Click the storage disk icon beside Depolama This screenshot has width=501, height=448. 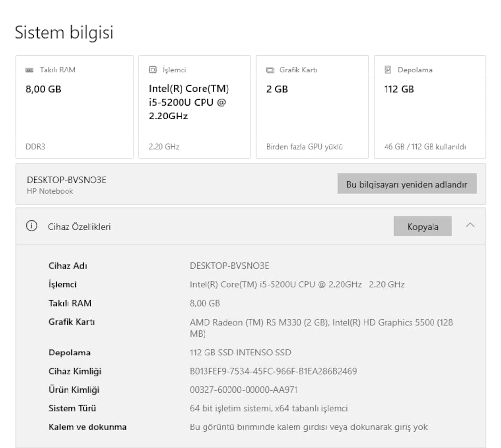point(387,70)
